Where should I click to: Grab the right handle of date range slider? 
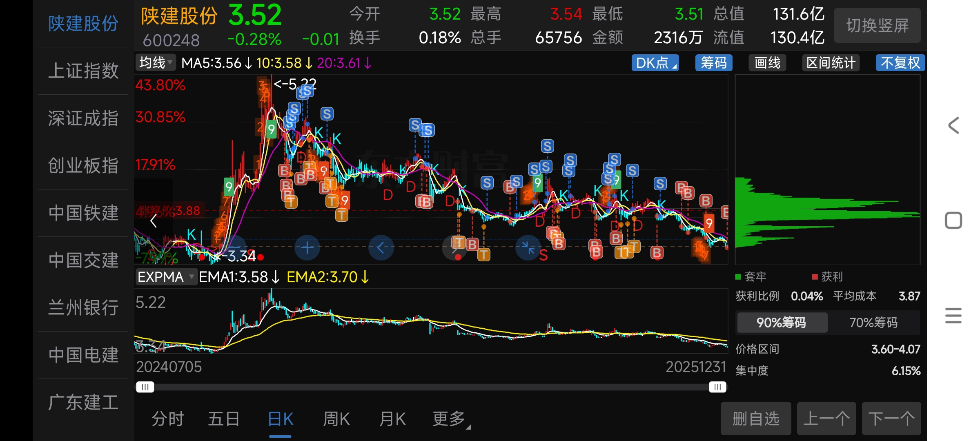click(x=717, y=387)
